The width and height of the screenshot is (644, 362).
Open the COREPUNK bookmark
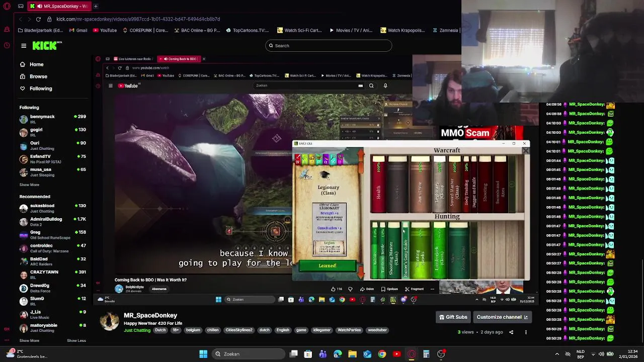click(145, 30)
